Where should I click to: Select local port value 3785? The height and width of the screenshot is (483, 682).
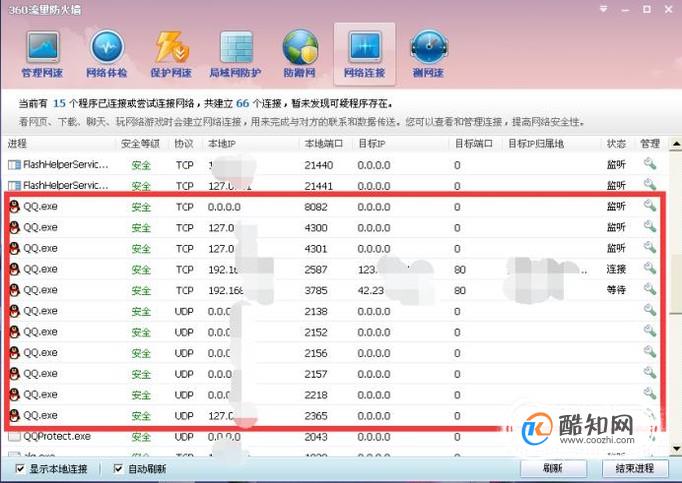(316, 290)
